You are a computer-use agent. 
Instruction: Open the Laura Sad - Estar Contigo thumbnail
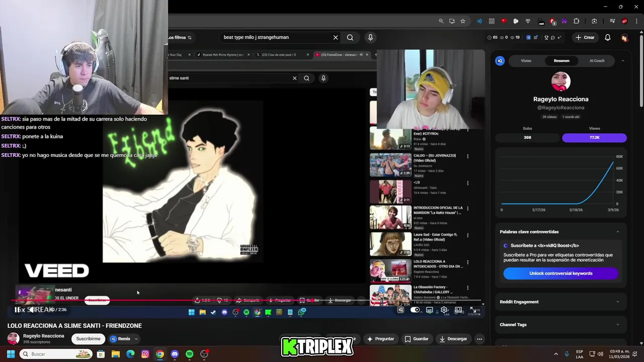tap(390, 243)
